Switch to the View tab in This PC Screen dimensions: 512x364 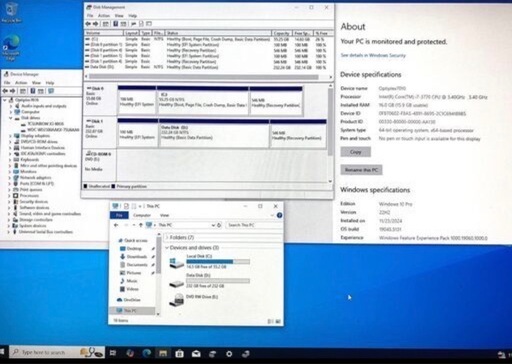[x=165, y=215]
